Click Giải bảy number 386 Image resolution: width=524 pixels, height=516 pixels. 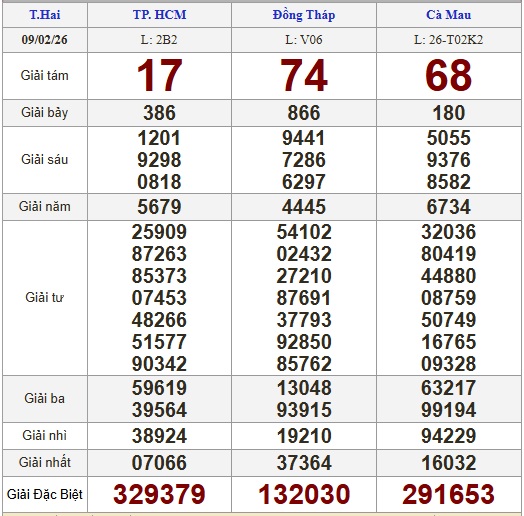(x=159, y=113)
